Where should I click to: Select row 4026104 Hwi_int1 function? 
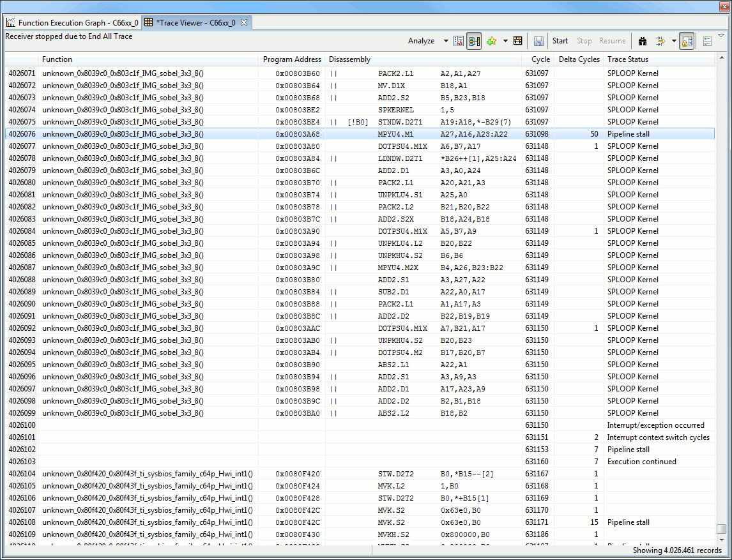pos(360,474)
